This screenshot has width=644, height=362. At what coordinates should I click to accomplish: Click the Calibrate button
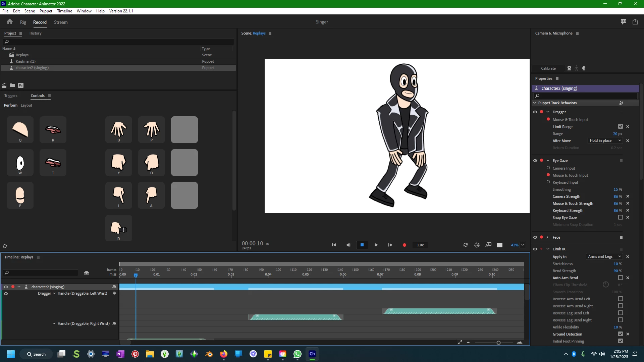coord(548,68)
